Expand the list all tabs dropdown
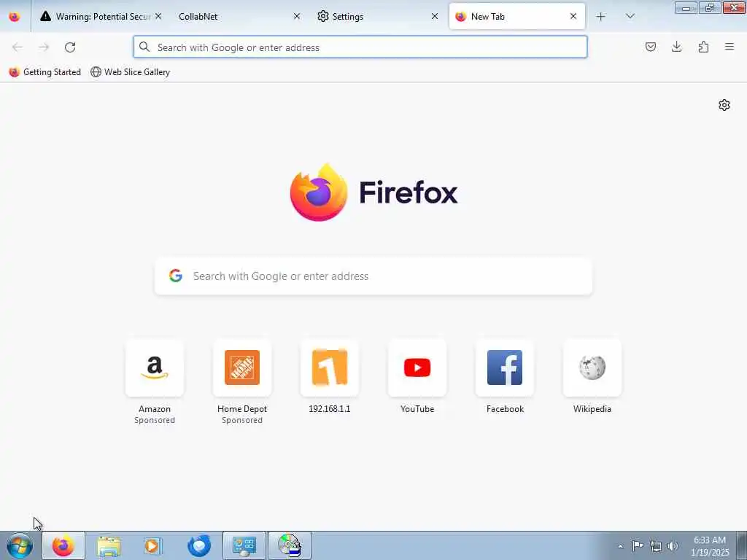 click(x=630, y=17)
